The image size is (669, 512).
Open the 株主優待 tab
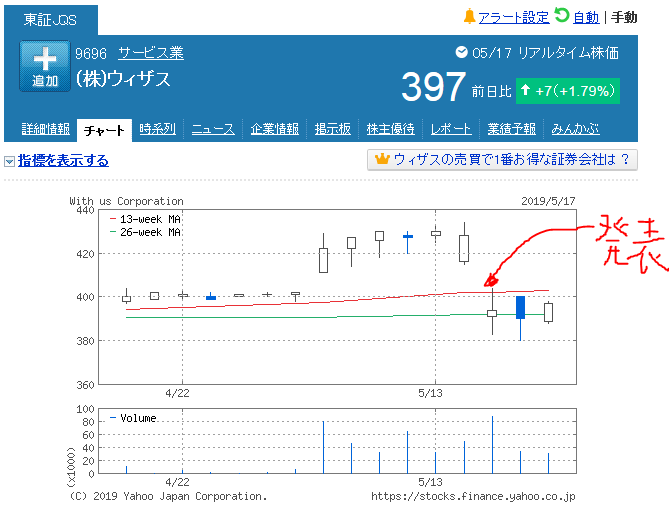click(390, 129)
